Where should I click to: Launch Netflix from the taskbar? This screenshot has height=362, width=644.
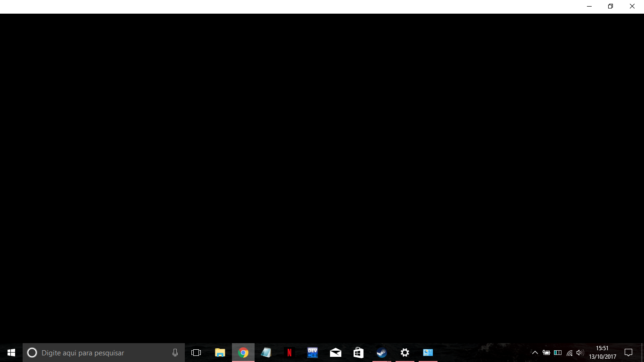click(289, 353)
